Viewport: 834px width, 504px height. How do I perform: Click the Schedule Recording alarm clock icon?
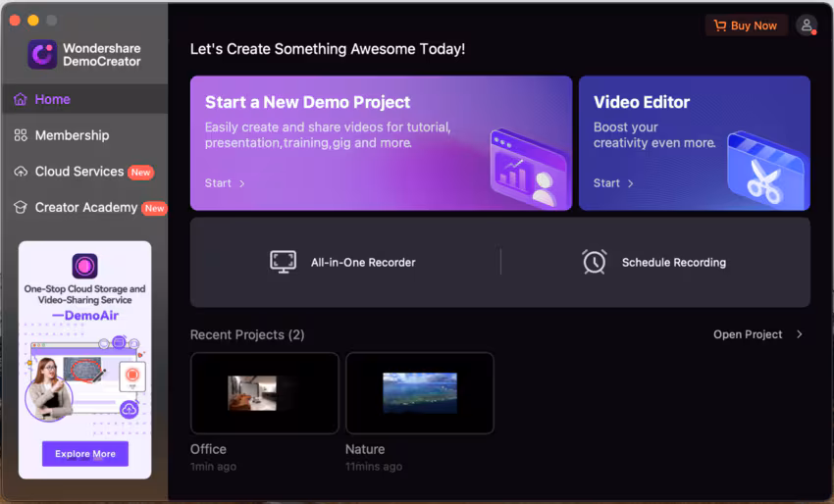click(x=595, y=262)
